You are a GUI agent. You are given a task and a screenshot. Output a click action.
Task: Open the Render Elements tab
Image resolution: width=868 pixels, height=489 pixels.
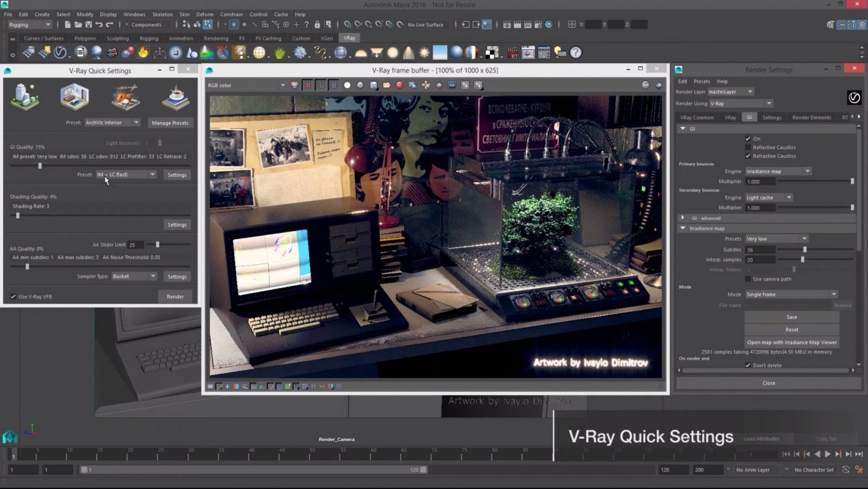[x=812, y=117]
